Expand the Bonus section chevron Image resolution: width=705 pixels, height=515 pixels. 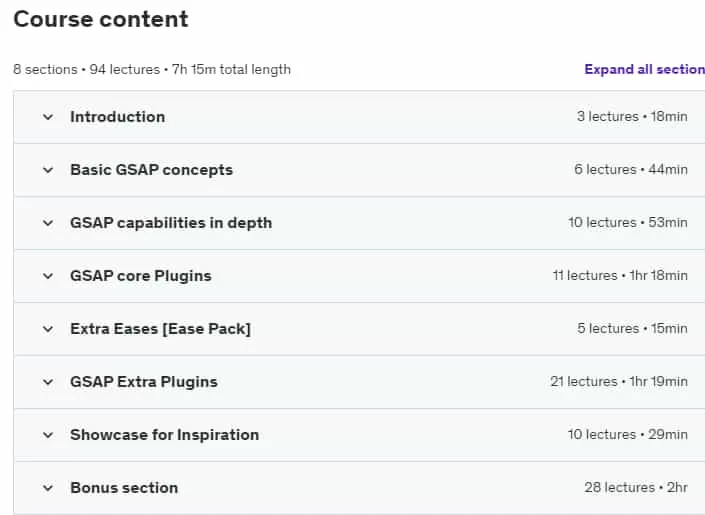pyautogui.click(x=48, y=488)
